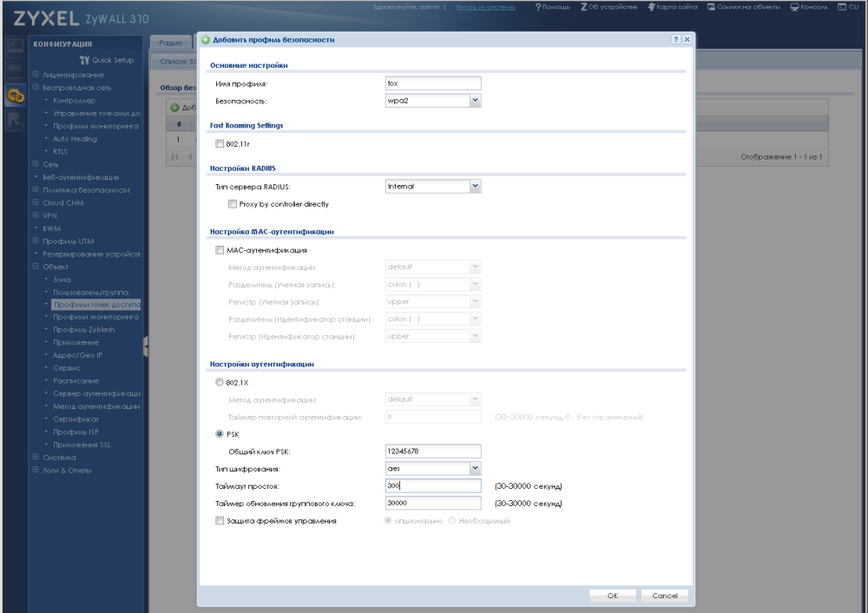Click the PSK shared key field
868x613 pixels.
pyautogui.click(x=433, y=452)
